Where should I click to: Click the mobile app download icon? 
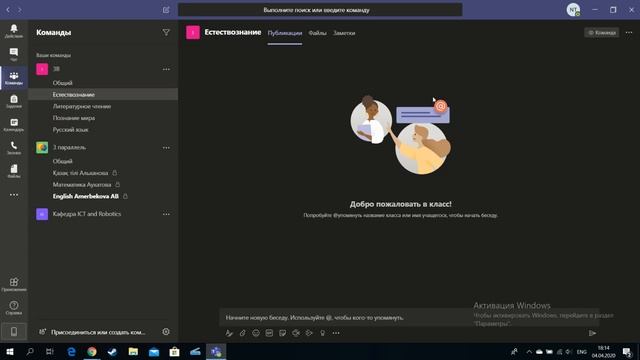(13, 332)
